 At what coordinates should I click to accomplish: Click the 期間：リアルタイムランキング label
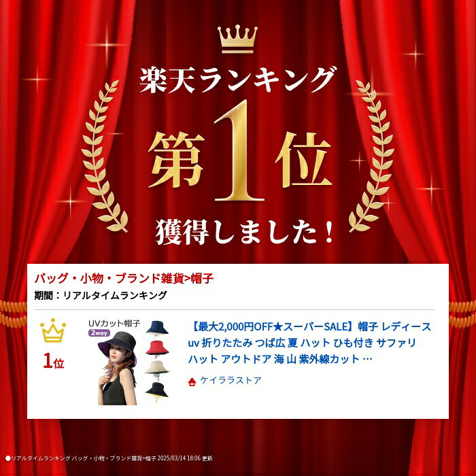101,295
